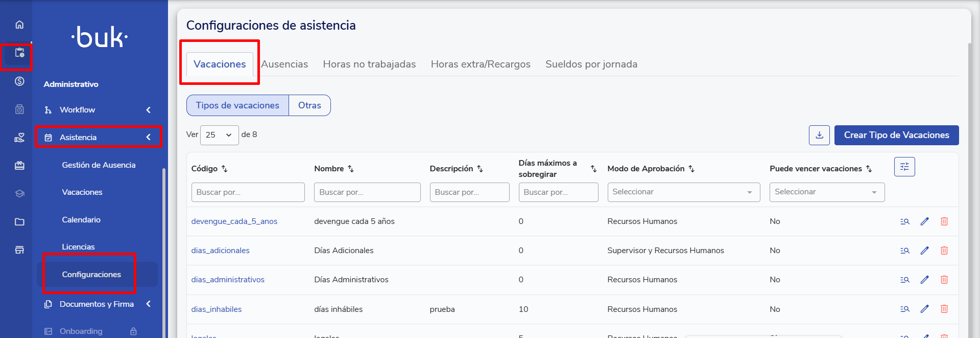The height and width of the screenshot is (338, 980).
Task: Click the folder icon in sidebar
Action: (19, 222)
